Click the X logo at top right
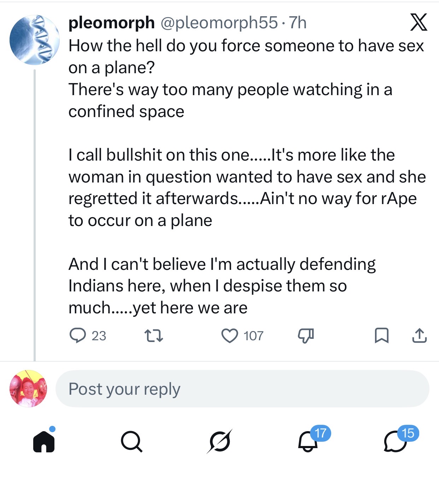Image resolution: width=439 pixels, height=504 pixels. [x=418, y=22]
